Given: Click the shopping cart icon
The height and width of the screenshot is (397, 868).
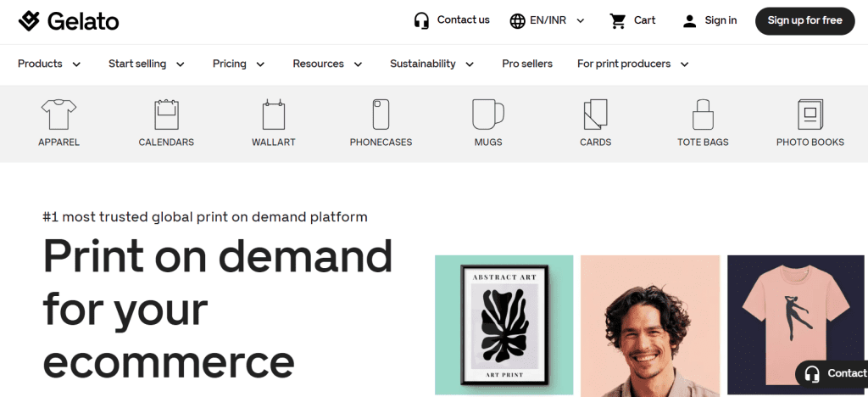Looking at the screenshot, I should [x=617, y=21].
